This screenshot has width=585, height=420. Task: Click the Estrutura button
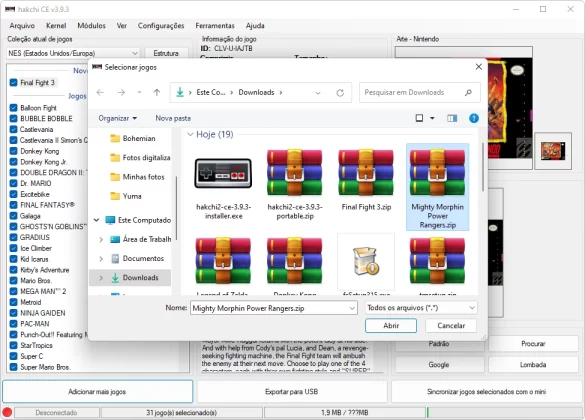(x=166, y=53)
